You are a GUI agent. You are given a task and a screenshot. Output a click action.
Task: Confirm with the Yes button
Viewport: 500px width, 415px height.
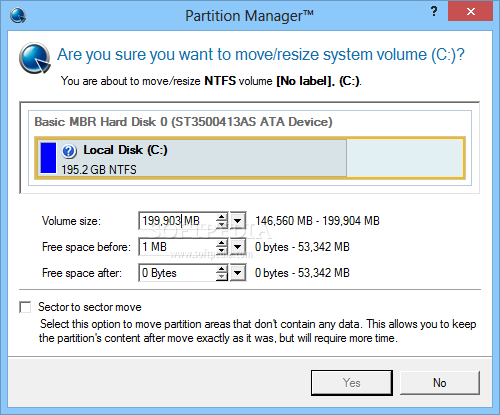[352, 383]
